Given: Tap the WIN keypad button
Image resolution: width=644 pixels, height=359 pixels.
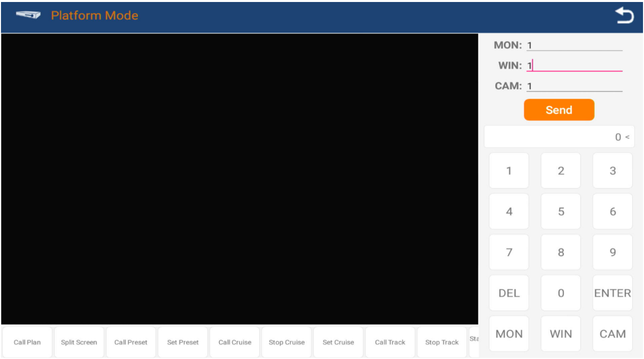Looking at the screenshot, I should 561,334.
